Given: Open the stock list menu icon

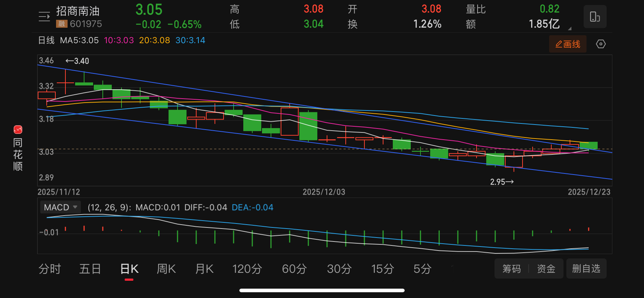Looking at the screenshot, I should pyautogui.click(x=44, y=17).
